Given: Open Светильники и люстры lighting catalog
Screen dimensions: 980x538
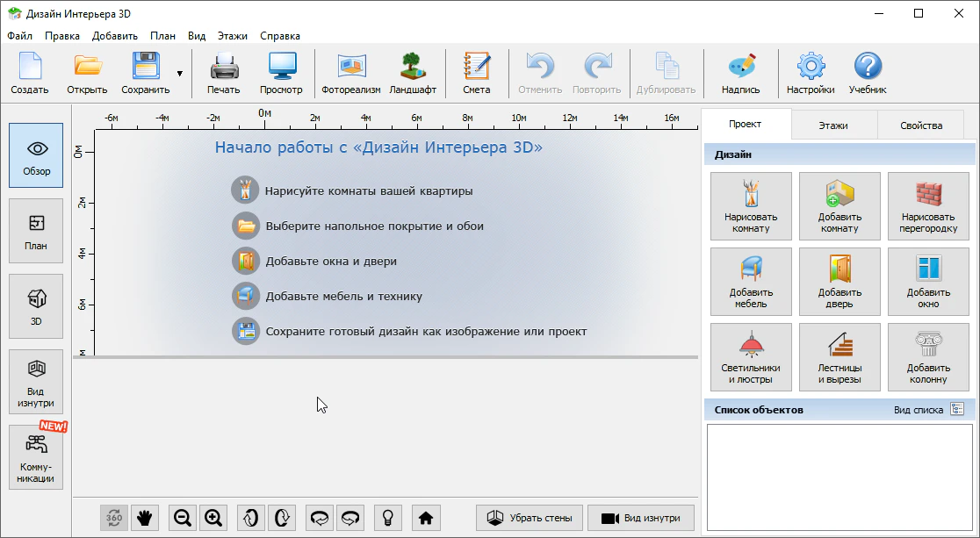Looking at the screenshot, I should 750,357.
